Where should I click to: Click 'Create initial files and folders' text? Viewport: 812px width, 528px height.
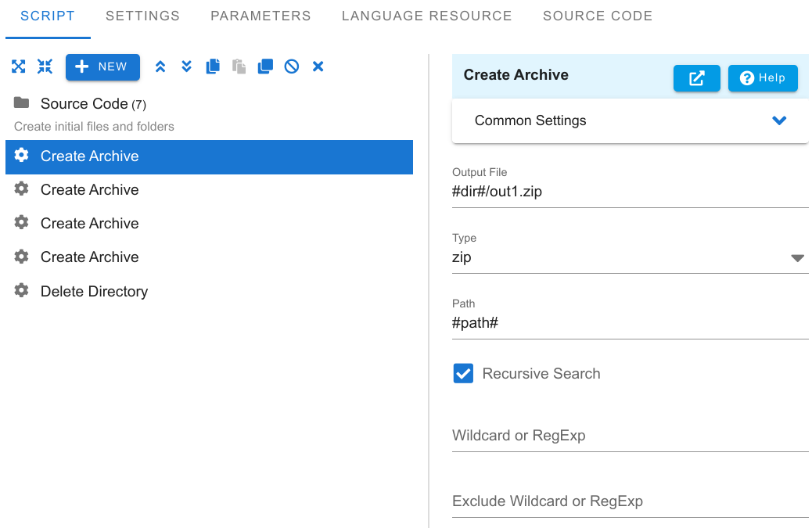(94, 126)
